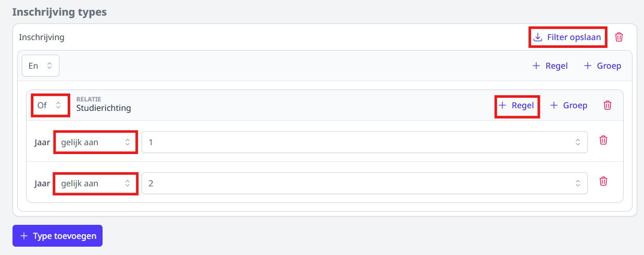Screen dimensions: 644x255
Task: Save the filter with Filter opslaan
Action: 567,37
